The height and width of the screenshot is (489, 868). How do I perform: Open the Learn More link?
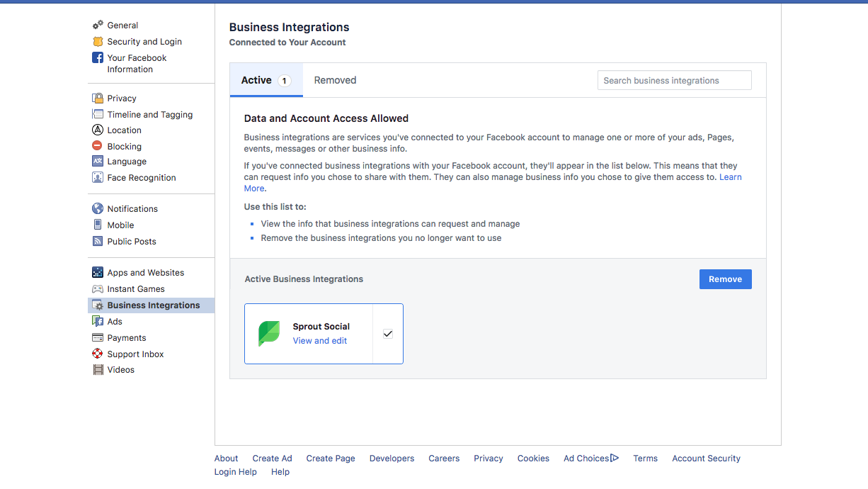731,176
